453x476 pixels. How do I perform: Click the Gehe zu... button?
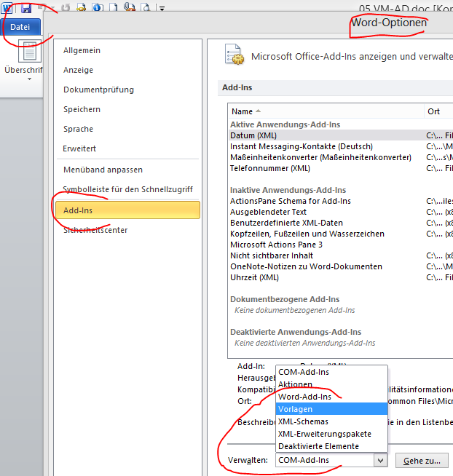coord(422,461)
